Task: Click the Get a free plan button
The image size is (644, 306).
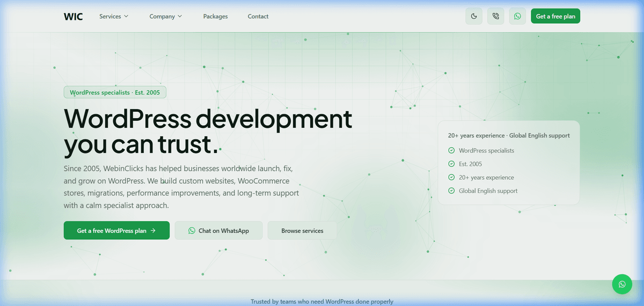Action: pyautogui.click(x=555, y=16)
